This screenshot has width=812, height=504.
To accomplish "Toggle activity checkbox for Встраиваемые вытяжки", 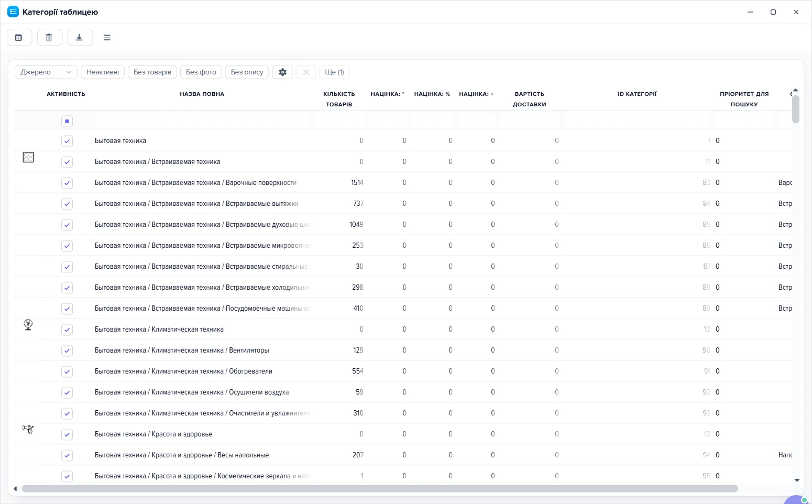I will (x=67, y=204).
